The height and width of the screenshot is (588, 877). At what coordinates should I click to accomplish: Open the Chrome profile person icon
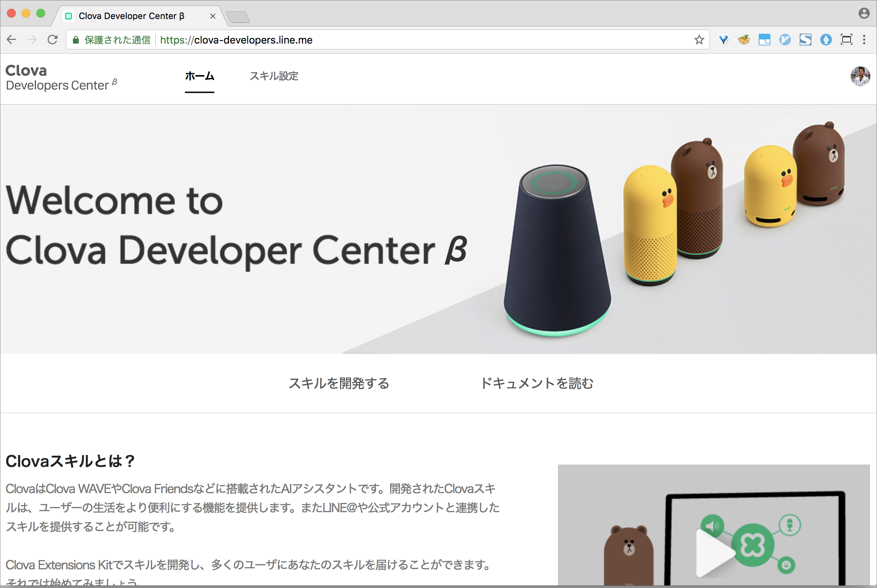tap(864, 14)
